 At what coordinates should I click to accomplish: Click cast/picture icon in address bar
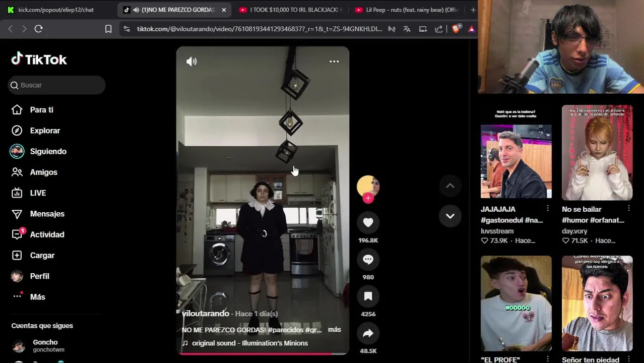point(423,29)
